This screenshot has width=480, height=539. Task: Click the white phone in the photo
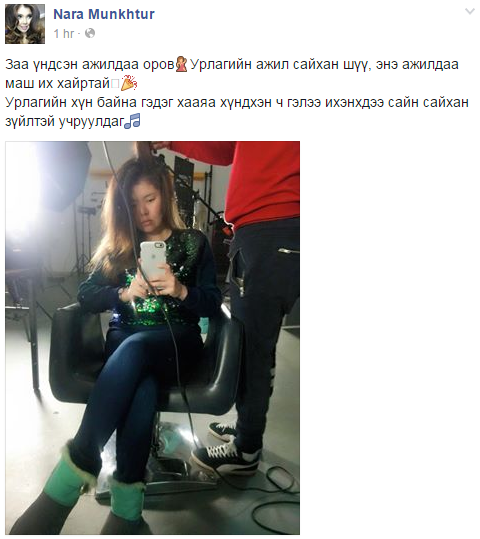click(152, 261)
